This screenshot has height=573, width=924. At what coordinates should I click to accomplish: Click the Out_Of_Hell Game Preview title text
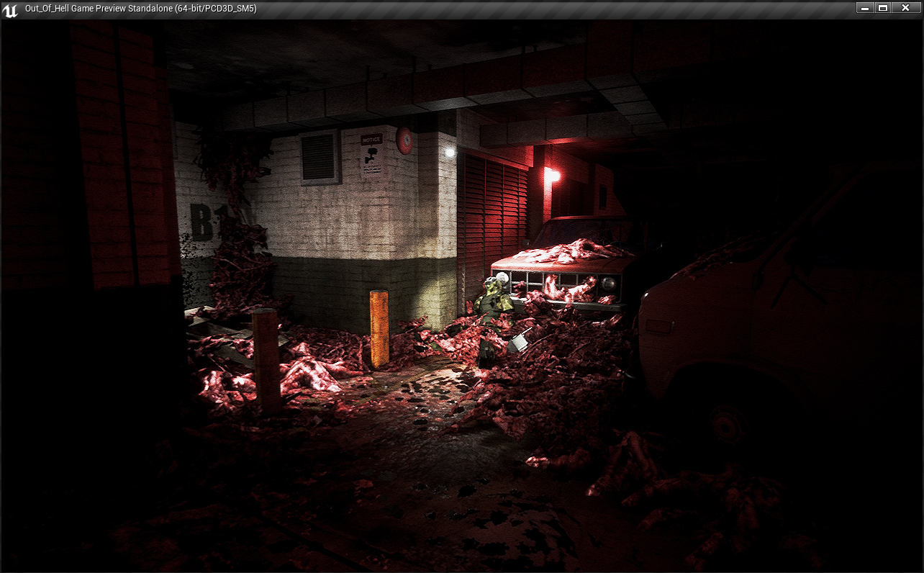[140, 9]
